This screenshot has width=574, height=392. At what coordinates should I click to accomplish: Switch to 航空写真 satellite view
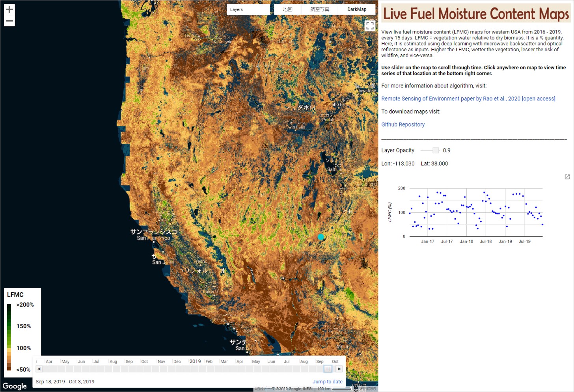click(319, 9)
